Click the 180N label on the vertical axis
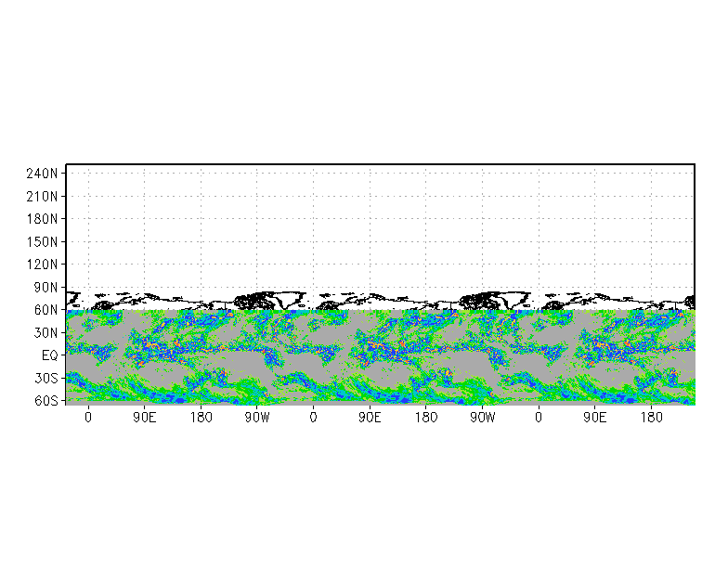The width and height of the screenshot is (728, 568). pyautogui.click(x=43, y=219)
